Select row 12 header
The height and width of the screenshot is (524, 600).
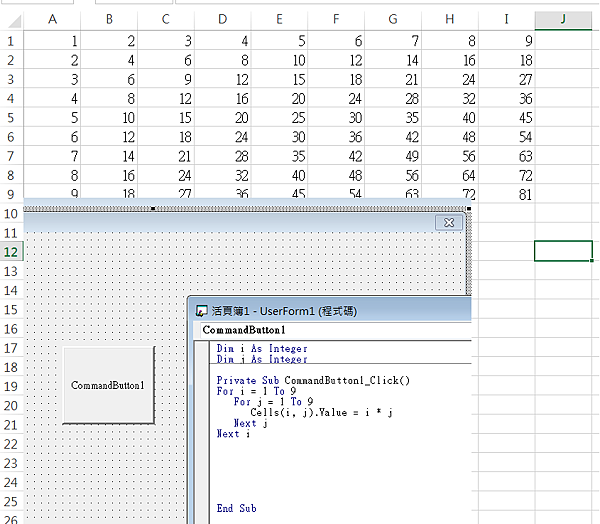tap(11, 251)
